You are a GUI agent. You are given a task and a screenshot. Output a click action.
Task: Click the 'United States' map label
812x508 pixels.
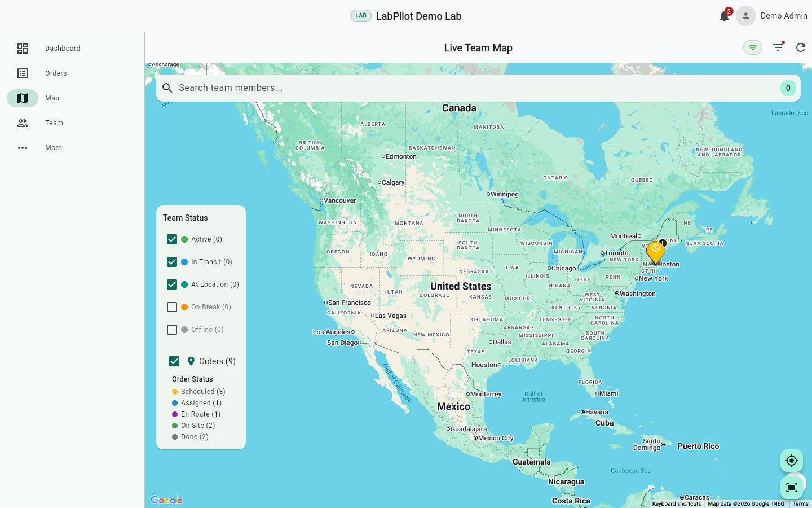(461, 286)
